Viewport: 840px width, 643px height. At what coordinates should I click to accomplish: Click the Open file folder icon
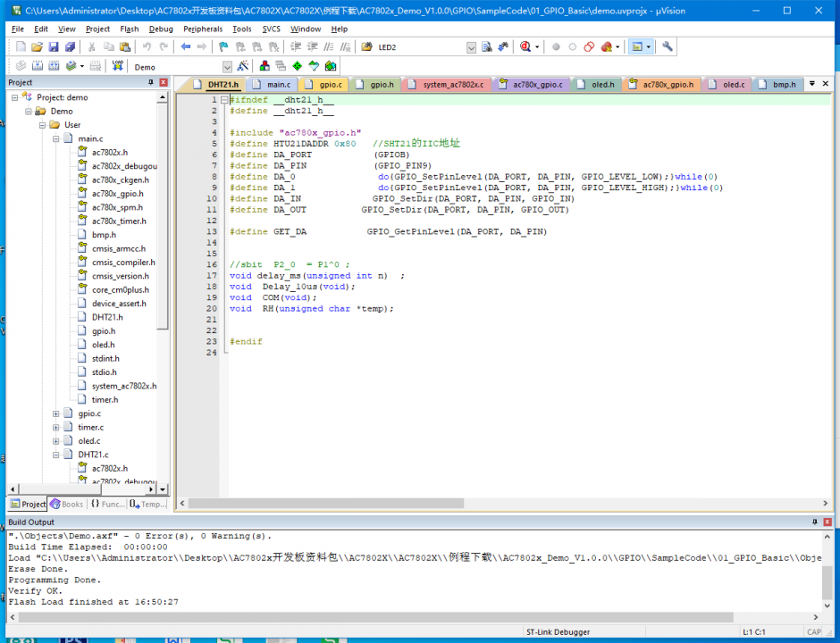point(37,47)
